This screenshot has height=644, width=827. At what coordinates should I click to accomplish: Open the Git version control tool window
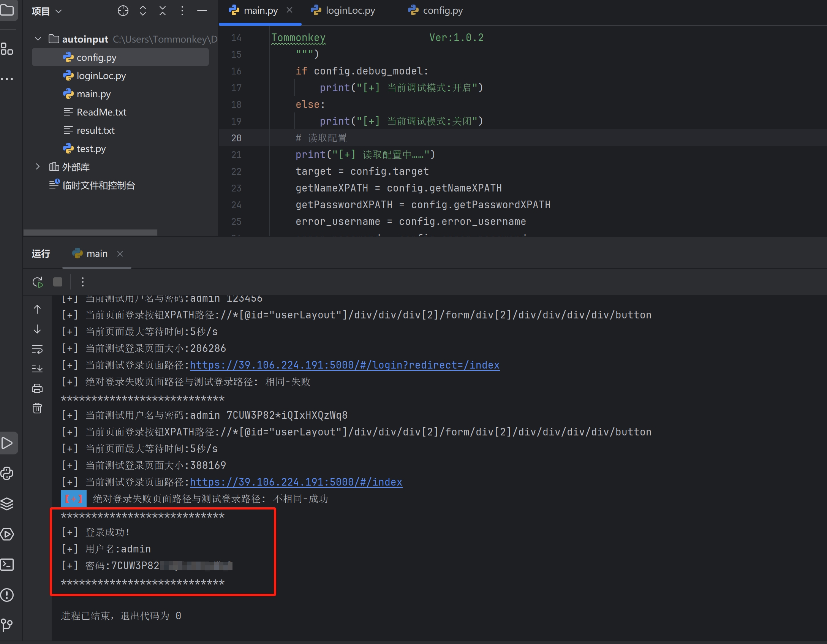coord(7,625)
